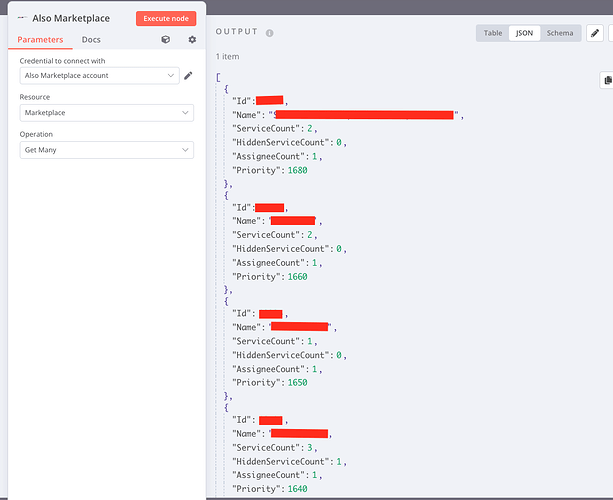Viewport: 613px width, 500px height.
Task: Click the Priority value 1640
Action: [298, 489]
